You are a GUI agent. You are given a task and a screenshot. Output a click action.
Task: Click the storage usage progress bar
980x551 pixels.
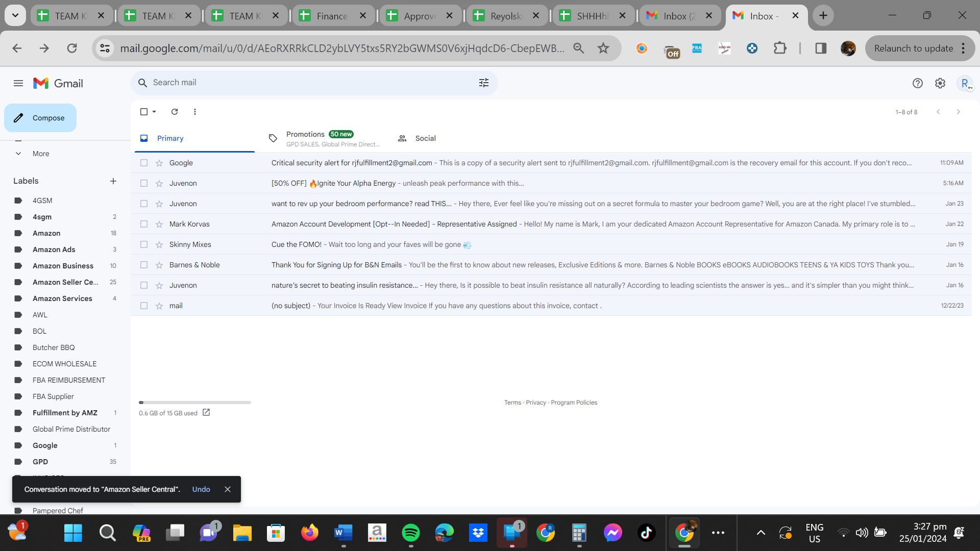[195, 403]
